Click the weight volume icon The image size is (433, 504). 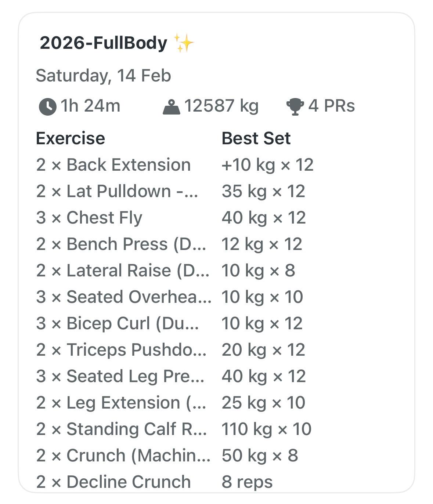click(x=171, y=107)
